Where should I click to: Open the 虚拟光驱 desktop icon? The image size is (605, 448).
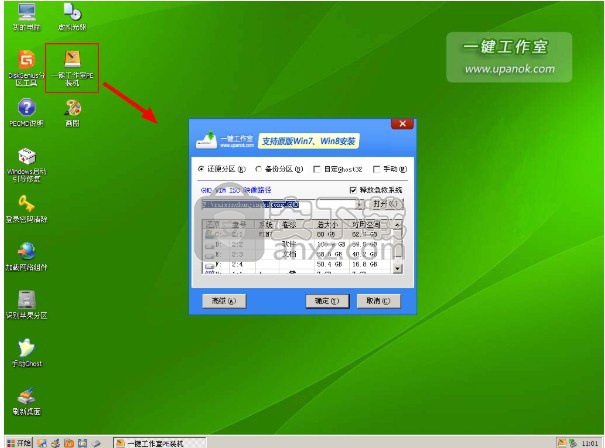(72, 17)
